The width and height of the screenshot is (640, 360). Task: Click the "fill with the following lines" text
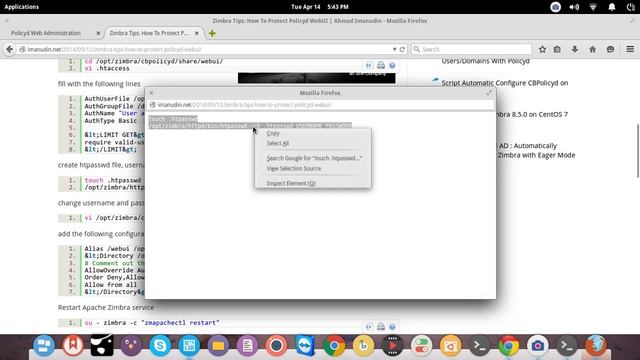[99, 84]
